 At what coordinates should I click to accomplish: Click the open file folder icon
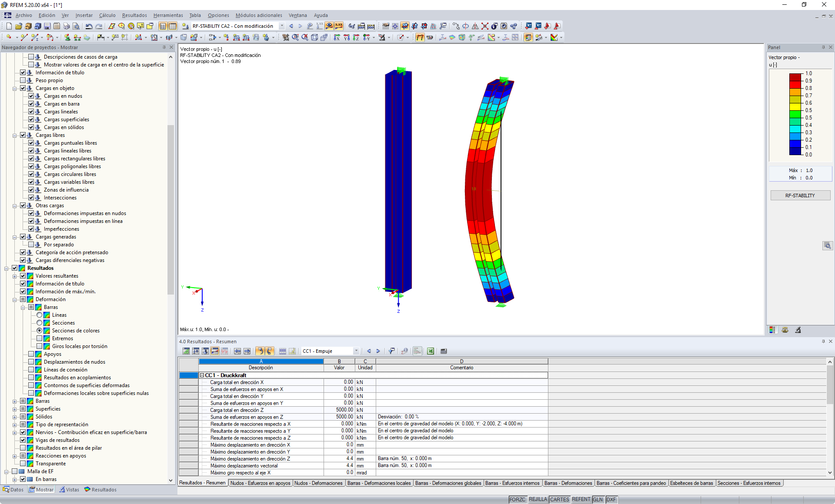point(19,26)
